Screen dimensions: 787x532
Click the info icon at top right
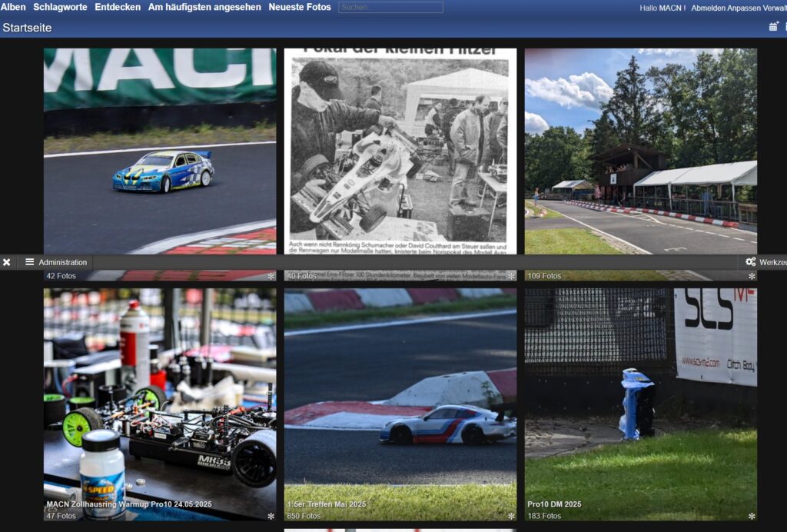coord(784,26)
